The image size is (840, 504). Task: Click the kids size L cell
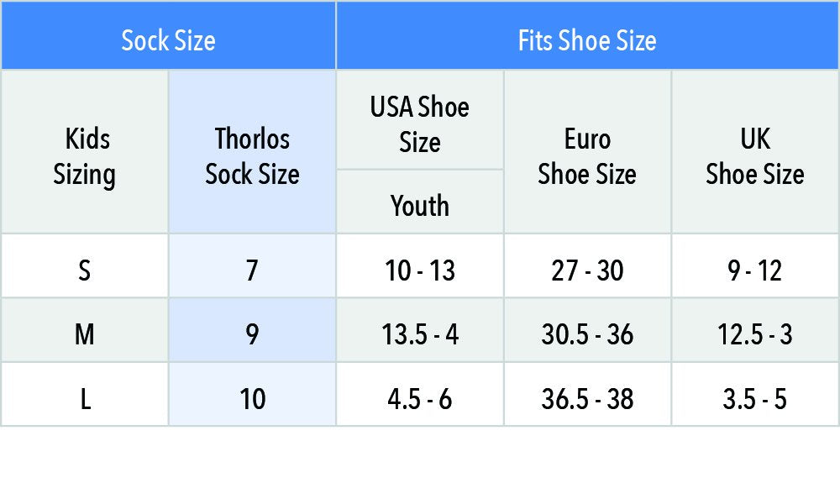tap(84, 398)
